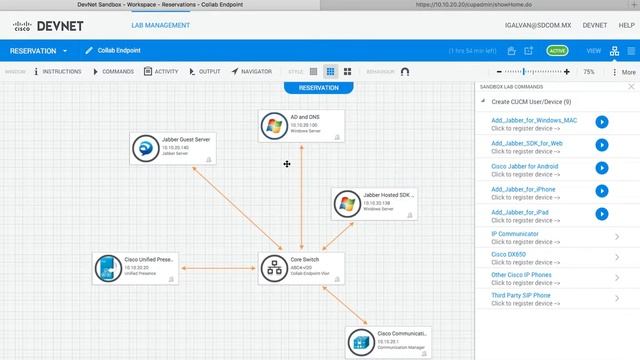Image resolution: width=640 pixels, height=360 pixels.
Task: Open the LAB MANAGEMENT tab
Action: click(160, 25)
